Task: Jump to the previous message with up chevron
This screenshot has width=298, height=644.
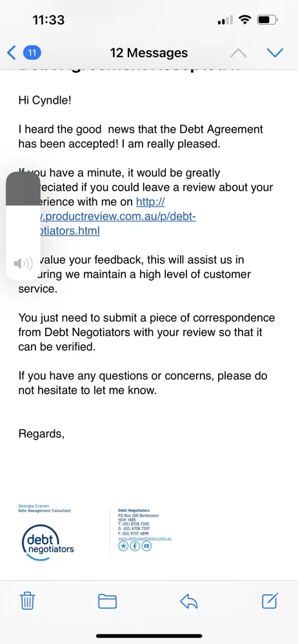Action: coord(238,53)
